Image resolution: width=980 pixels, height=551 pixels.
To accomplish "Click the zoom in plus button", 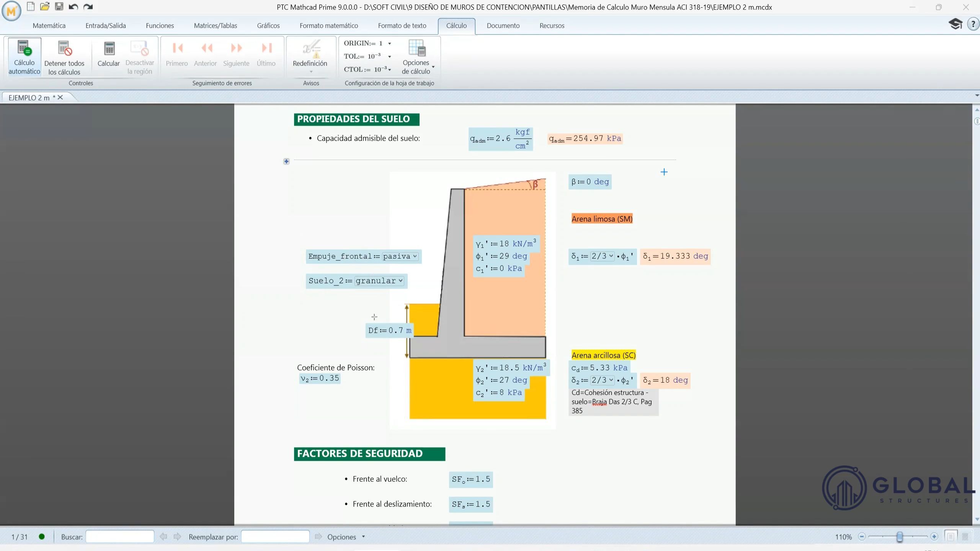I will pos(934,537).
